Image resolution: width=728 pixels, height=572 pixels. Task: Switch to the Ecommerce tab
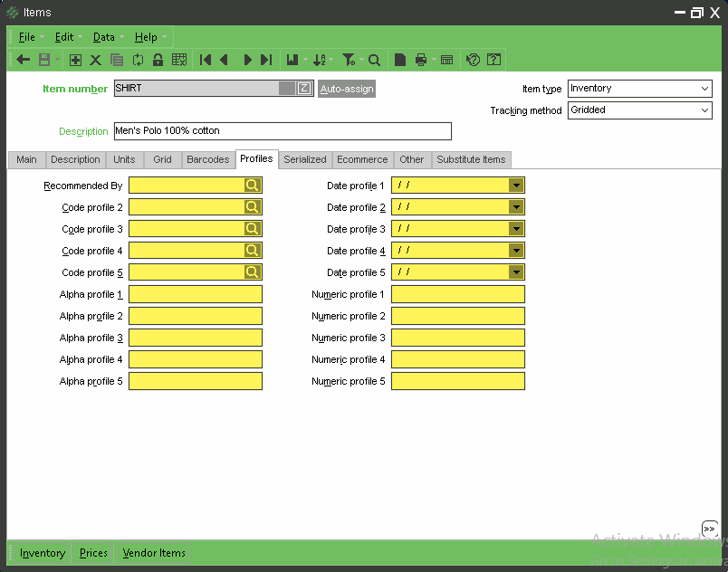click(362, 159)
